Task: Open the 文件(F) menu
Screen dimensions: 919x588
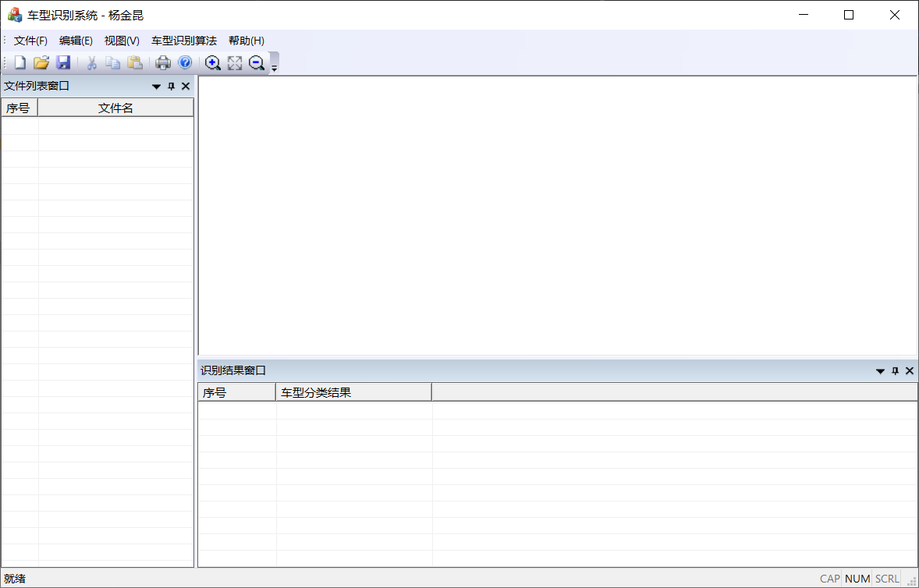Action: click(30, 41)
